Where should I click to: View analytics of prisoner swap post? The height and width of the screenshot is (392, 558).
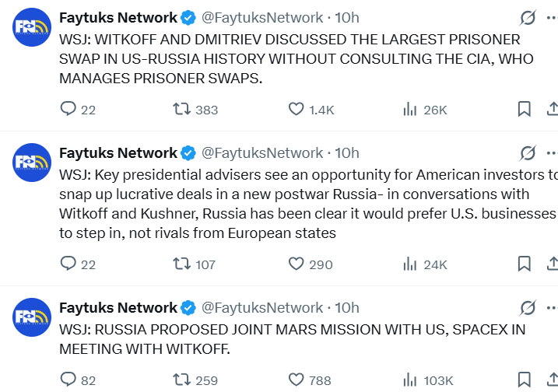pos(410,110)
